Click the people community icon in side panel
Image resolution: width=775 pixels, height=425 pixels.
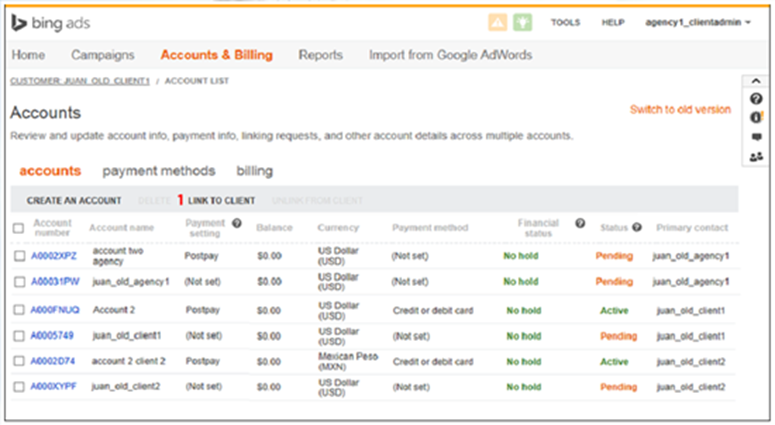point(756,156)
